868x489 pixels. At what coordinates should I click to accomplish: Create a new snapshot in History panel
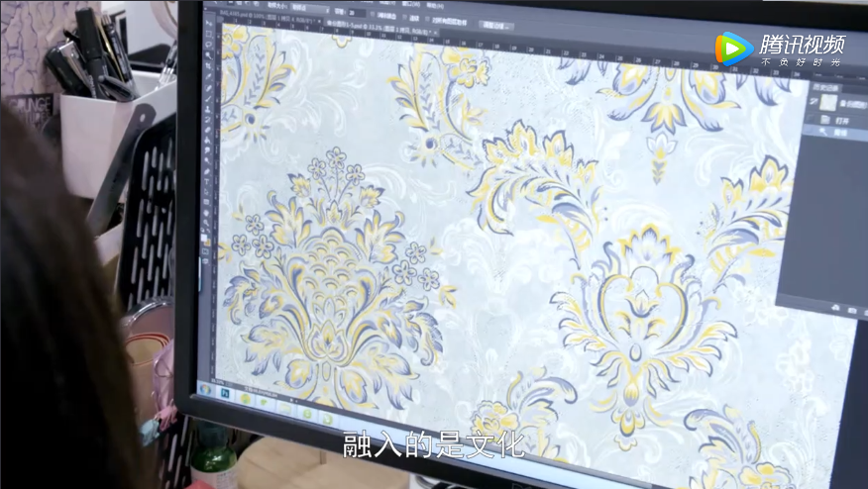click(x=852, y=311)
